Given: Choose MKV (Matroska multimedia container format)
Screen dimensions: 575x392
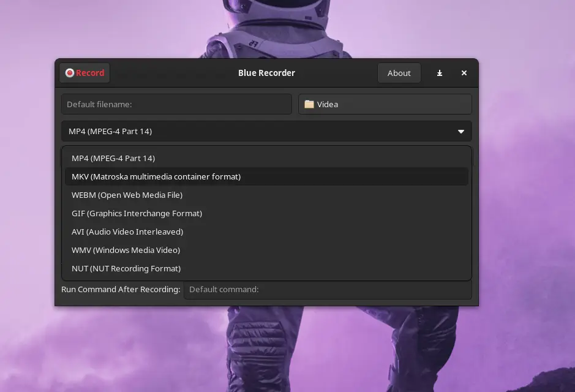Looking at the screenshot, I should coord(266,176).
